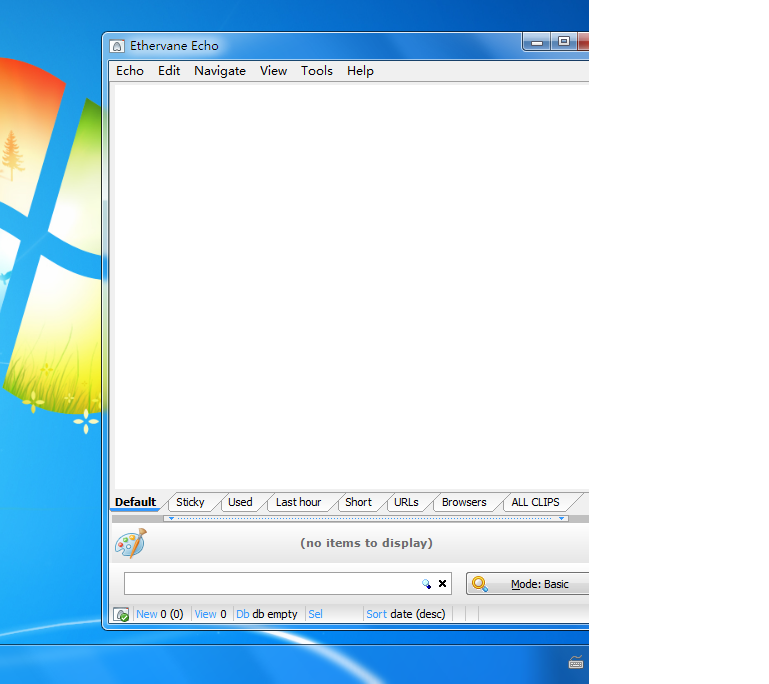Switch to the URLs tab

pyautogui.click(x=406, y=502)
